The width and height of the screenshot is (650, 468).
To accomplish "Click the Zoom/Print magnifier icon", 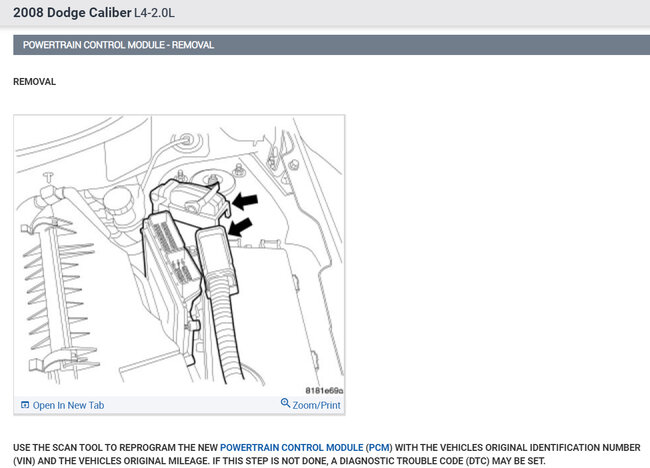I will point(285,403).
